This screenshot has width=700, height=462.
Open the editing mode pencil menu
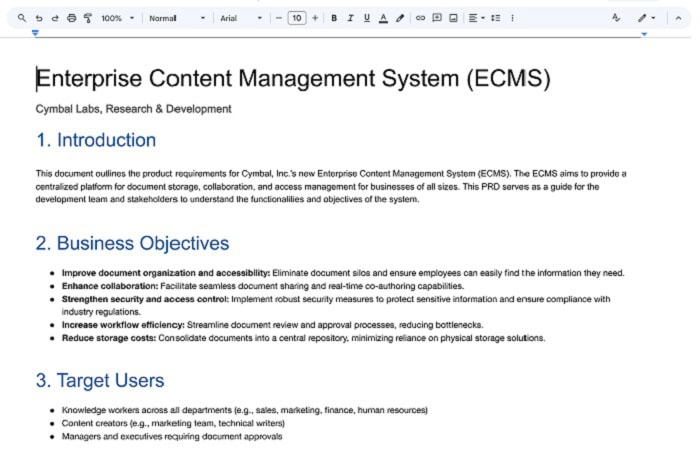point(647,18)
